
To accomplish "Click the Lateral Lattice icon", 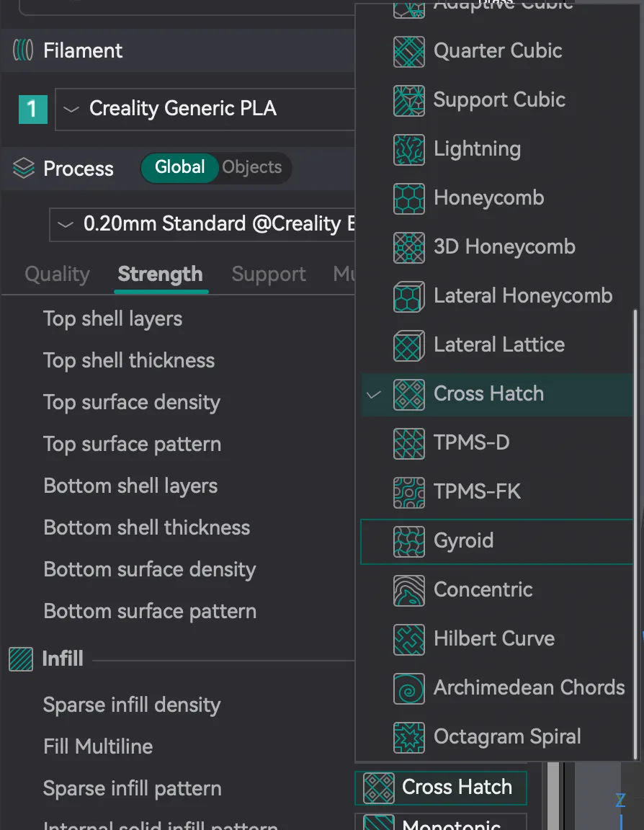I will [x=408, y=345].
